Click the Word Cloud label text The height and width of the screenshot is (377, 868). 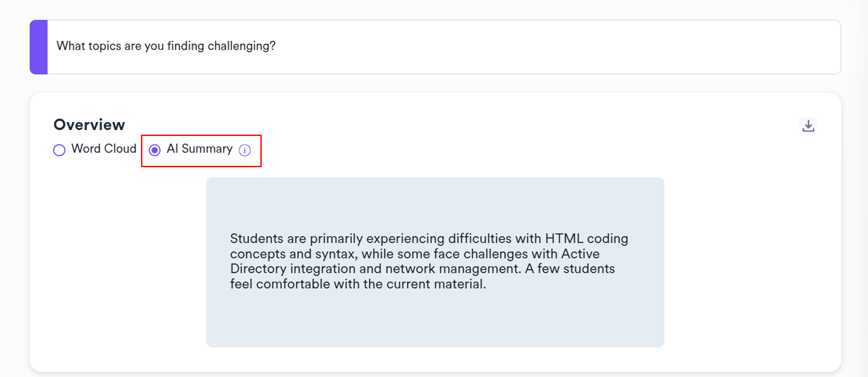tap(104, 149)
